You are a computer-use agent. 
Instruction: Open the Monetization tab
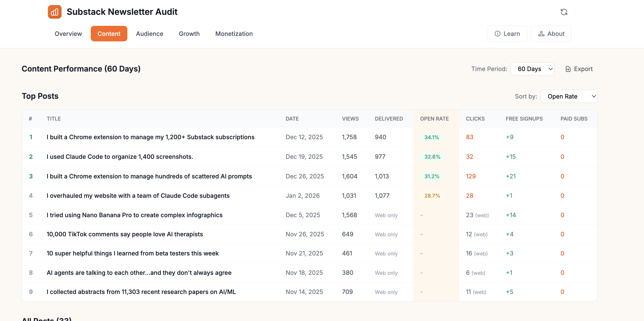point(234,33)
